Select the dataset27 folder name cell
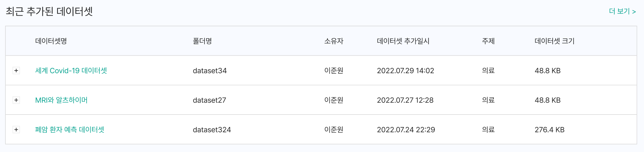This screenshot has width=644, height=152. [209, 100]
